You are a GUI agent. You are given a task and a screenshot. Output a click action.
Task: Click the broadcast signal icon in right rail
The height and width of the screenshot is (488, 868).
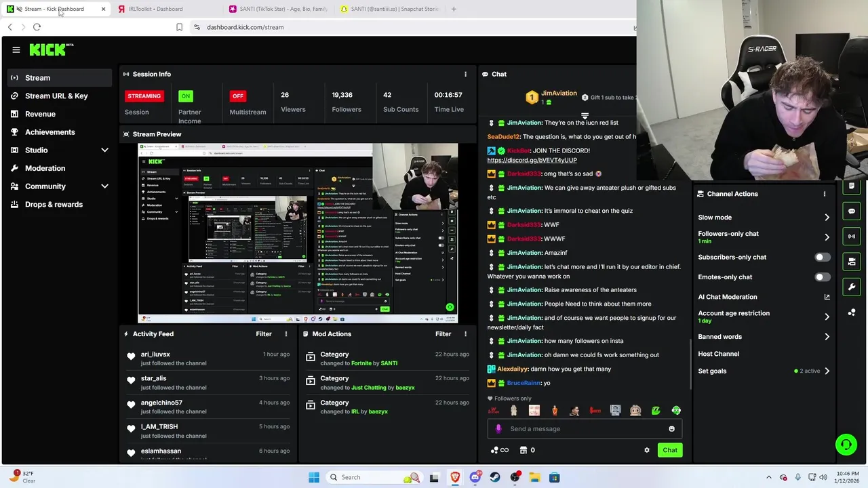click(852, 236)
